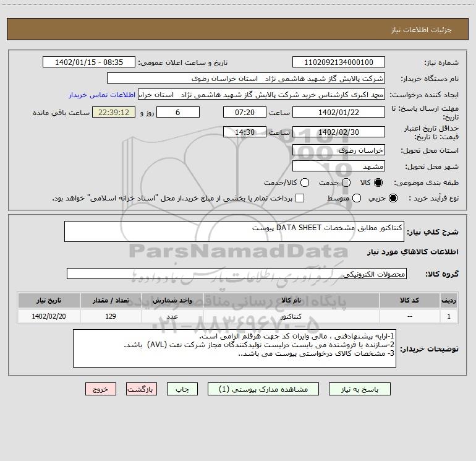This screenshot has width=476, height=461.
Task: Click the تعداد / مقدار column header
Action: (x=111, y=301)
